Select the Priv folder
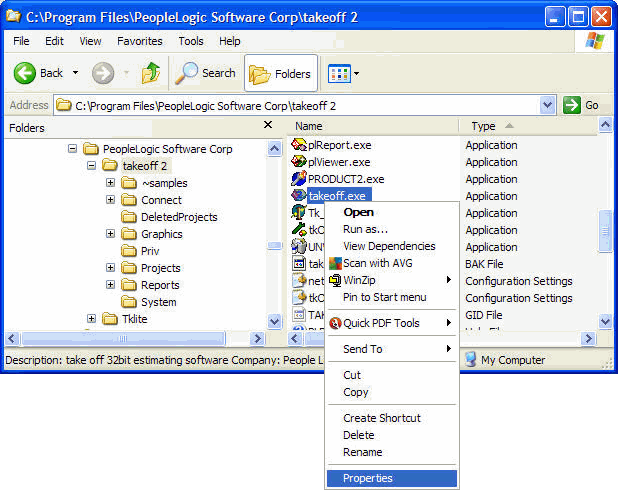The height and width of the screenshot is (492, 618). [150, 251]
